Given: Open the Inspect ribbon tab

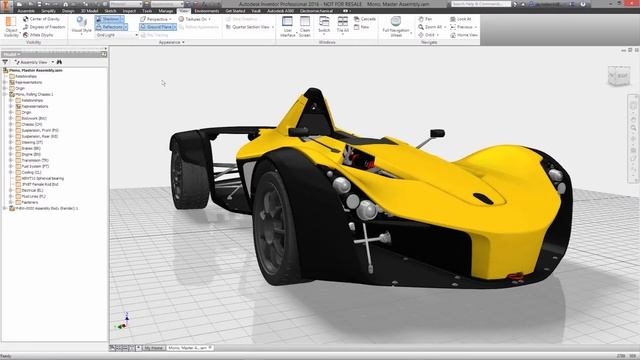Looking at the screenshot, I should (129, 11).
